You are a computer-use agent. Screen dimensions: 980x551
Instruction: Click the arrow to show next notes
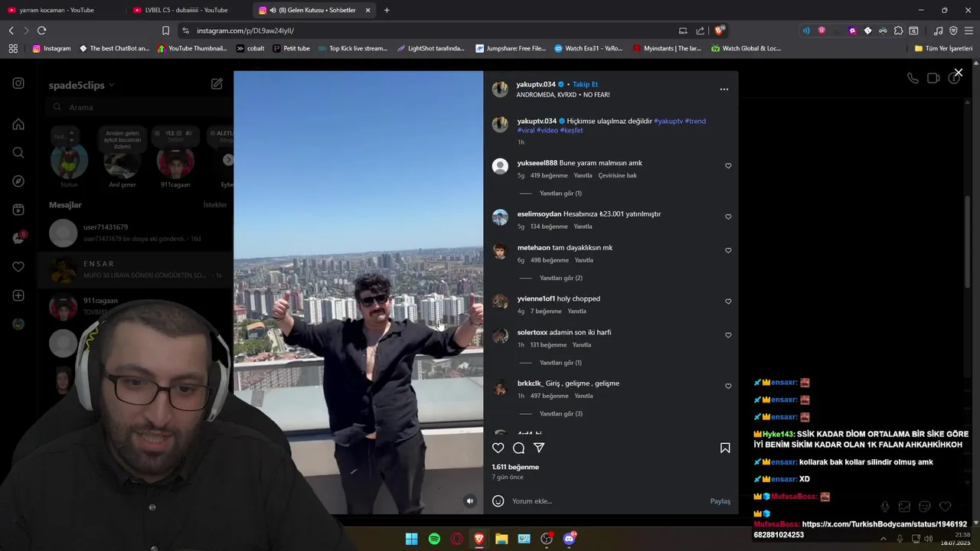point(228,160)
